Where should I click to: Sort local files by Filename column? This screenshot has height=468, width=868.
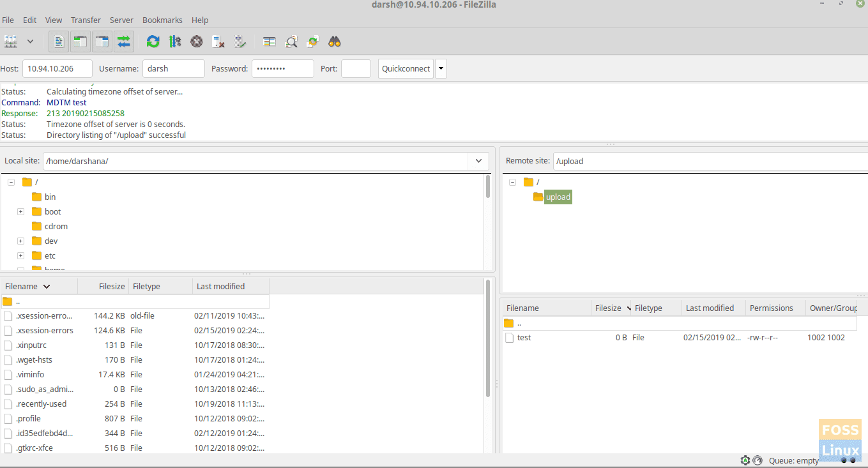(x=40, y=286)
